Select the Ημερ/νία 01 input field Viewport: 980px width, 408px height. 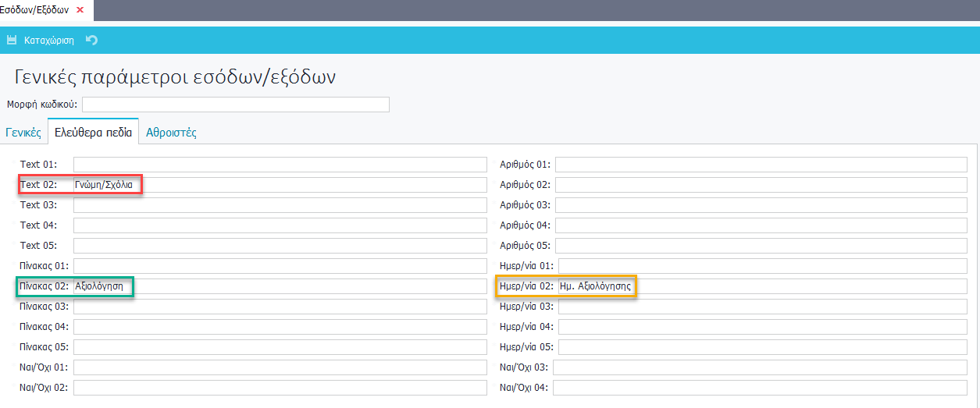tap(762, 266)
